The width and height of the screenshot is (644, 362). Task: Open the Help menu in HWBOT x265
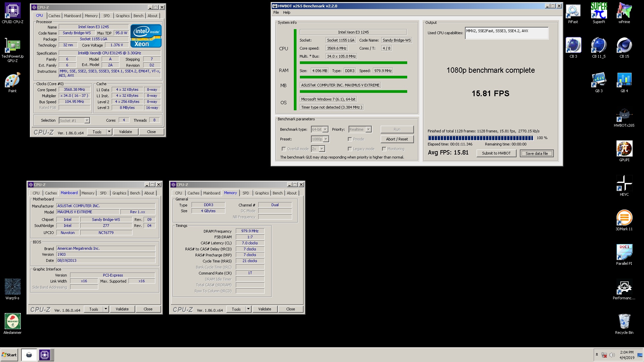[x=286, y=12]
